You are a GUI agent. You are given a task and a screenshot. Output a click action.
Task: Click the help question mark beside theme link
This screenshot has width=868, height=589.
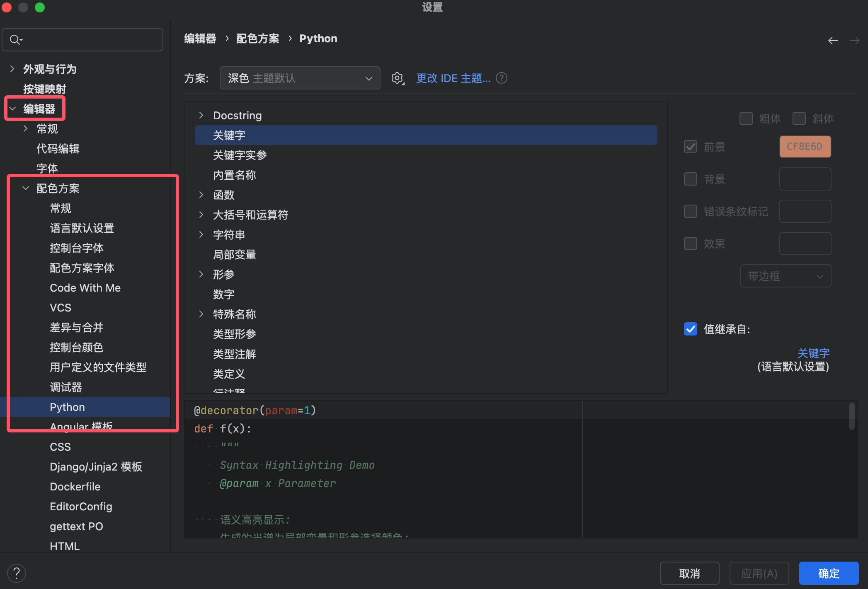502,78
